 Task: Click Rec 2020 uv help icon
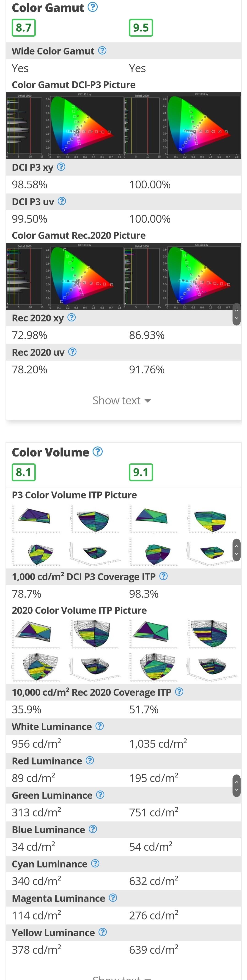(72, 352)
